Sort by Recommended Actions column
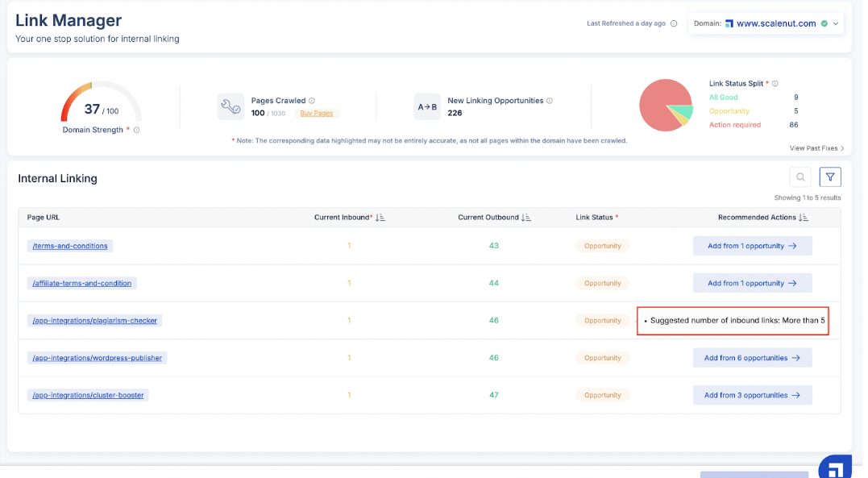Viewport: 868px width, 478px height. tap(804, 218)
